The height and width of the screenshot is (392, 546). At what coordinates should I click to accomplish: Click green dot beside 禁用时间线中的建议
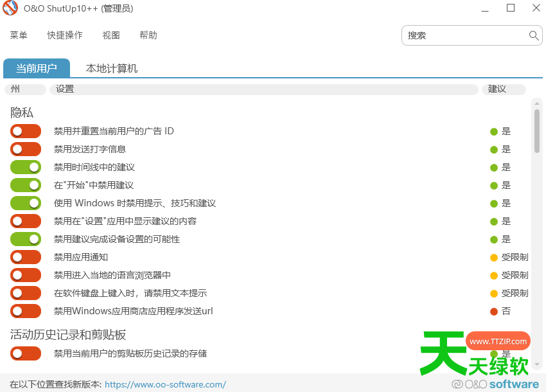point(493,168)
